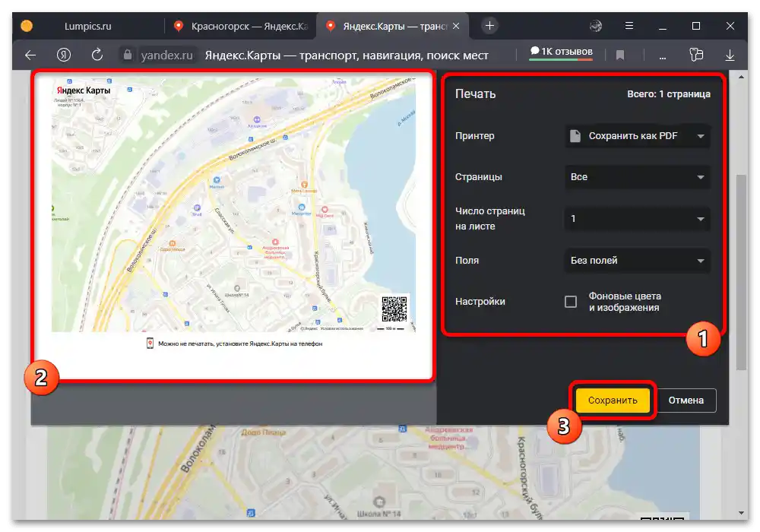Screen dimensions: 760x532
Task: Click the 1K отзывов reviews badge
Action: coord(561,52)
